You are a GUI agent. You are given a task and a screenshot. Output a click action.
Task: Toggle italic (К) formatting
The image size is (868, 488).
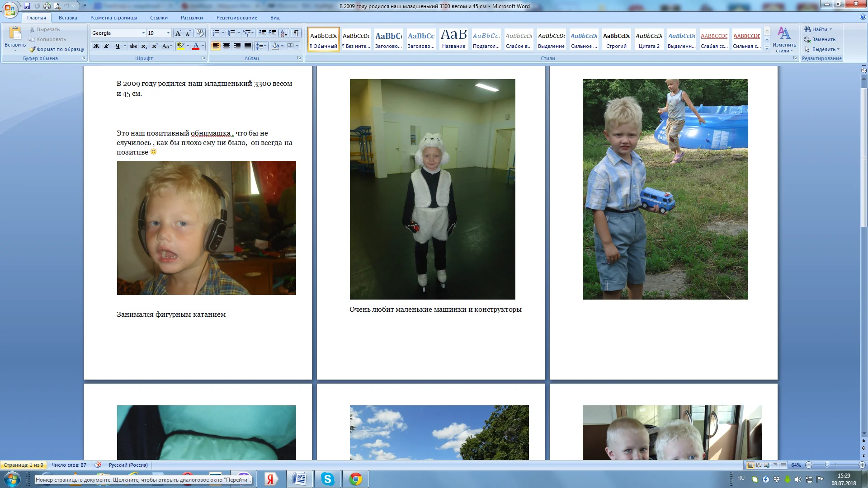tap(107, 46)
